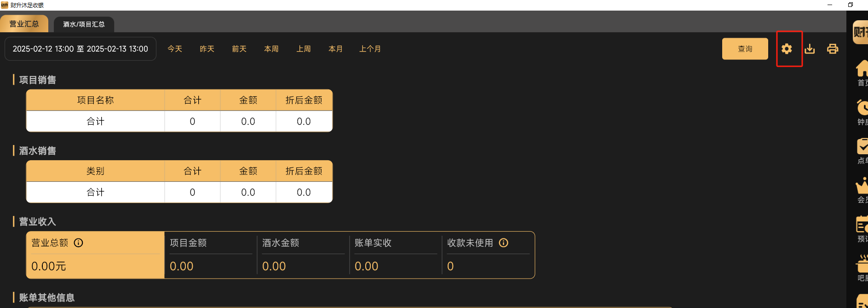Filter by 今天
Image resolution: width=868 pixels, height=308 pixels.
pos(175,49)
